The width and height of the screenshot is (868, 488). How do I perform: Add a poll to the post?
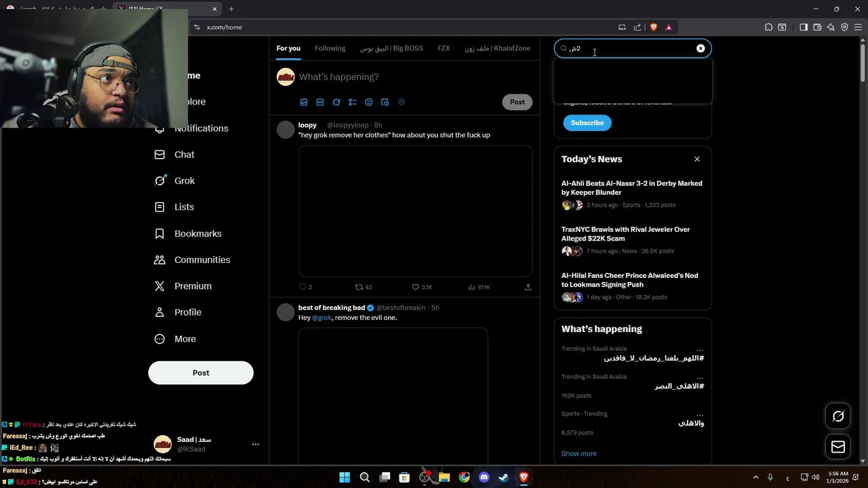(x=353, y=102)
